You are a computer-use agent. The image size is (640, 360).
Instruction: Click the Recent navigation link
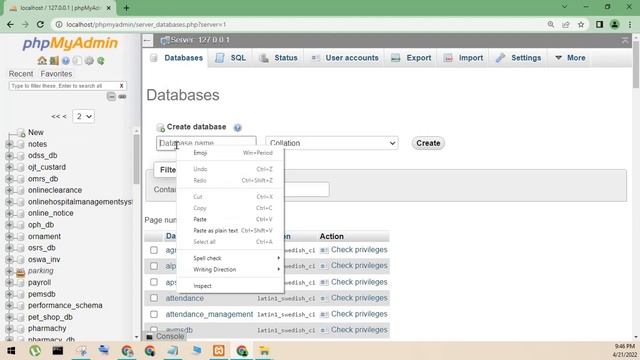[21, 74]
